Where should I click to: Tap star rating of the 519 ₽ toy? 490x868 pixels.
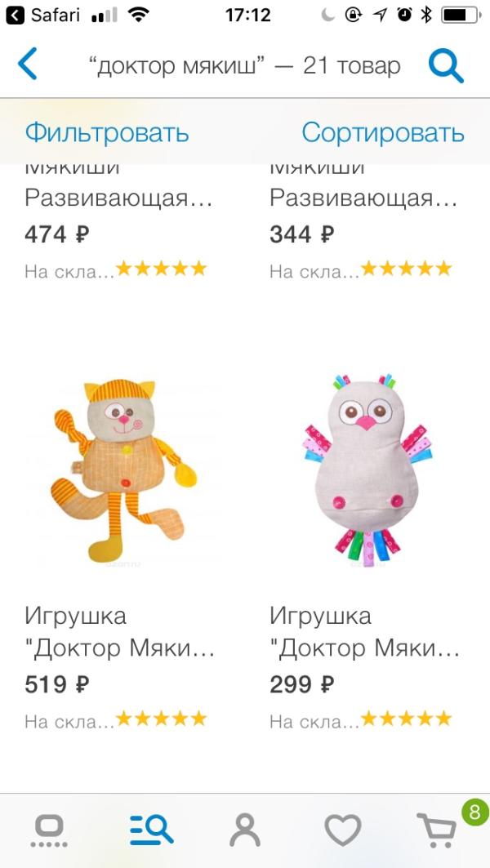(161, 719)
